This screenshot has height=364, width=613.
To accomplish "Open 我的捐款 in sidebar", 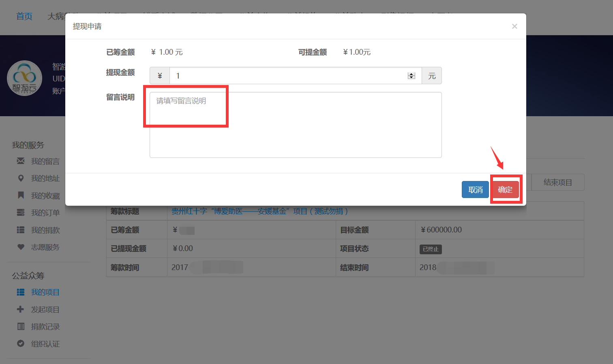I will click(45, 230).
